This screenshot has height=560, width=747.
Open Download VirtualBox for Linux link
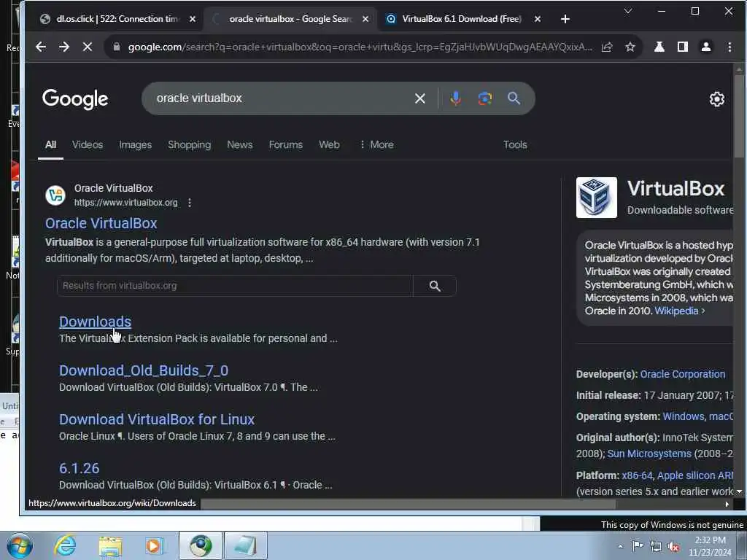click(157, 419)
